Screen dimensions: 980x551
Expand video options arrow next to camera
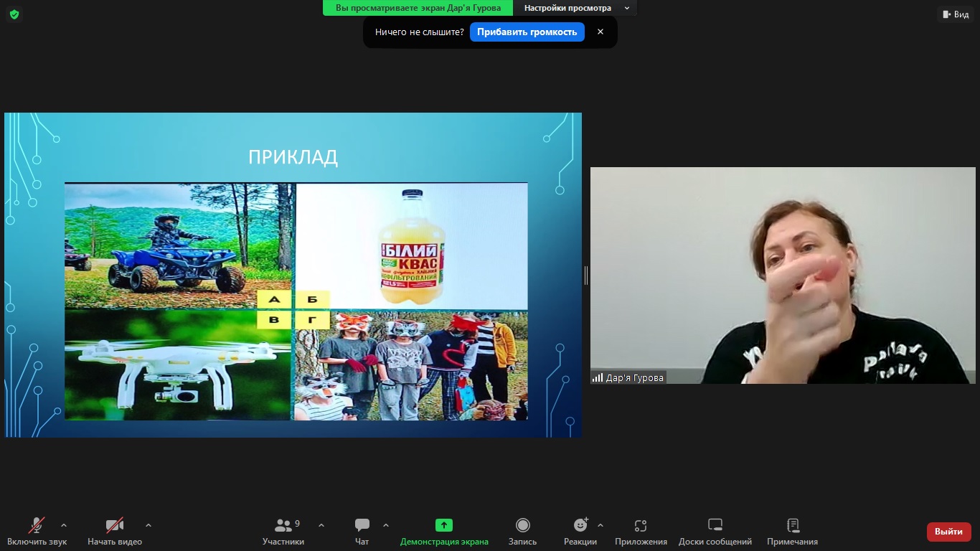coord(149,525)
